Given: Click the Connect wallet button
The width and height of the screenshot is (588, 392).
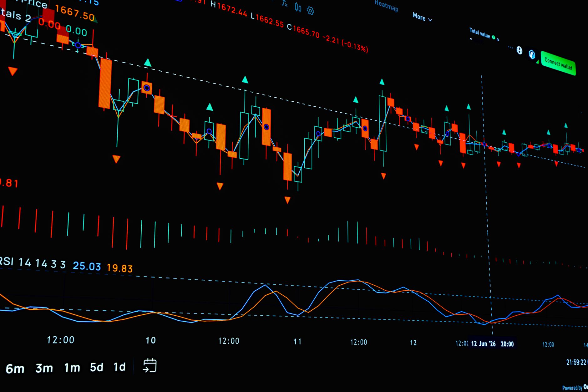Looking at the screenshot, I should [x=558, y=63].
